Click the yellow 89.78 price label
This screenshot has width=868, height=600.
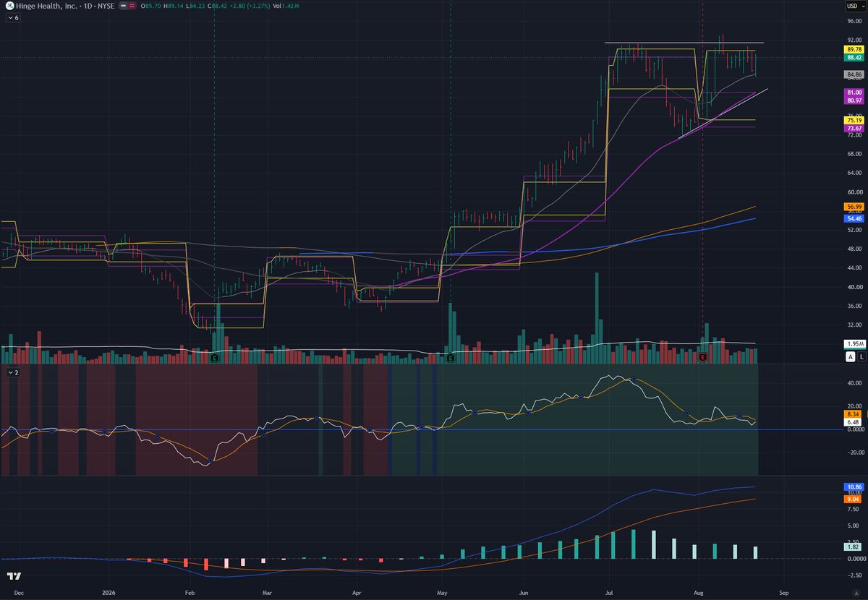tap(854, 49)
